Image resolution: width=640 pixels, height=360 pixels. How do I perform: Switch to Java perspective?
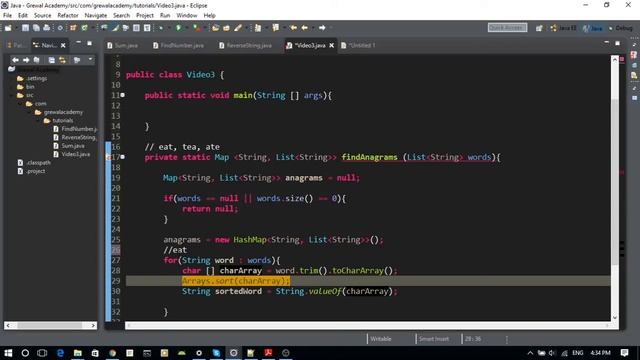click(x=593, y=28)
